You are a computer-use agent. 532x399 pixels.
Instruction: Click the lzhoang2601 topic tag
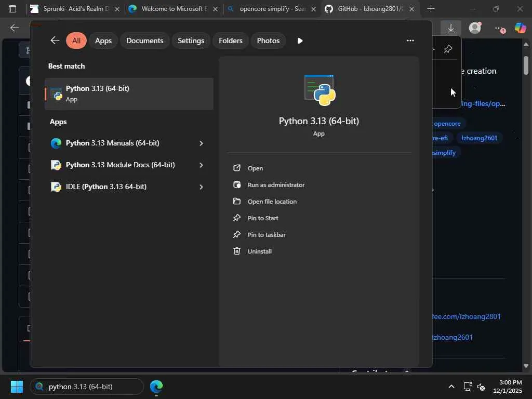pyautogui.click(x=479, y=138)
